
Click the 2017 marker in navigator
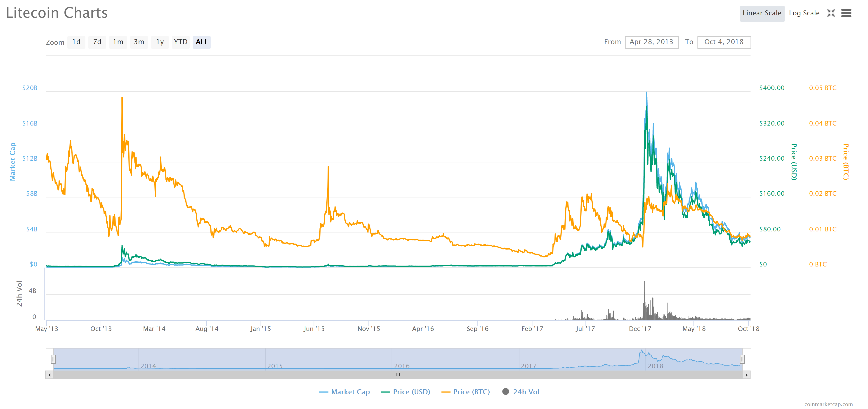529,366
